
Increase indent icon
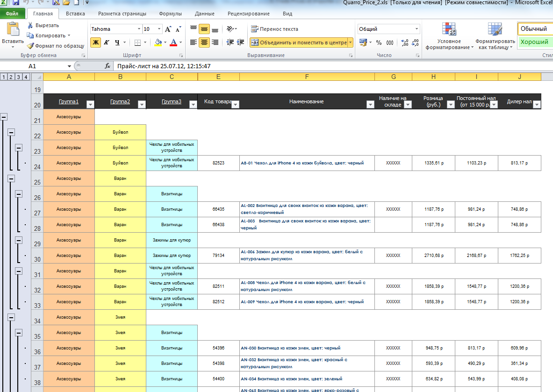[x=241, y=43]
